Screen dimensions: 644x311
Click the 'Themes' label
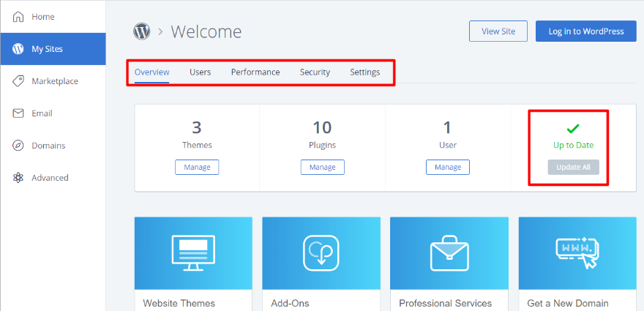197,145
